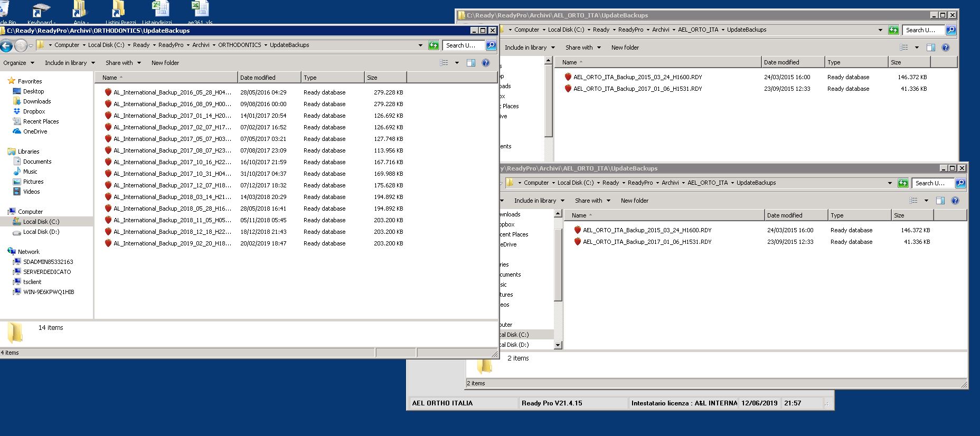Open Help in top AEL_ORTO_ITA window
Viewport: 980px width, 436px height.
click(x=946, y=48)
